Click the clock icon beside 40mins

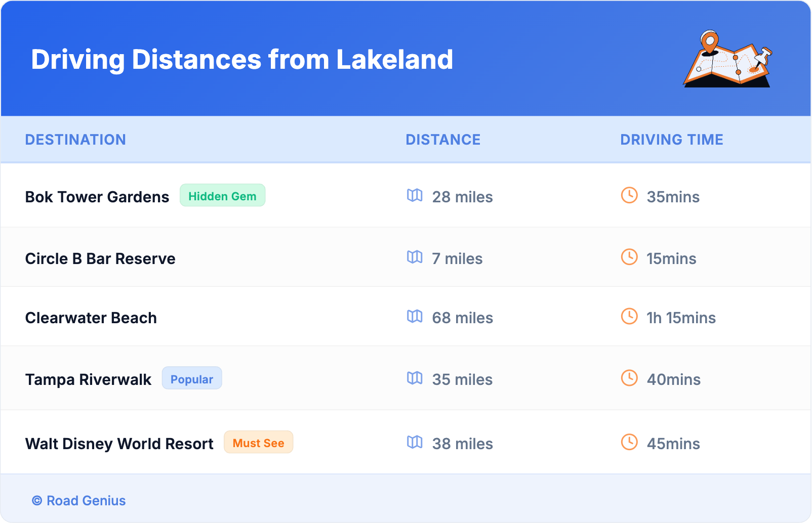tap(629, 378)
